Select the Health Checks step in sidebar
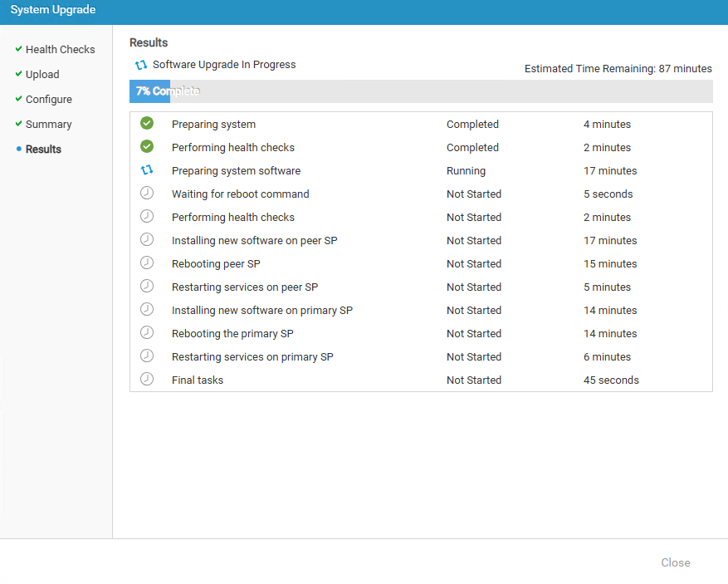This screenshot has width=728, height=584. tap(60, 50)
